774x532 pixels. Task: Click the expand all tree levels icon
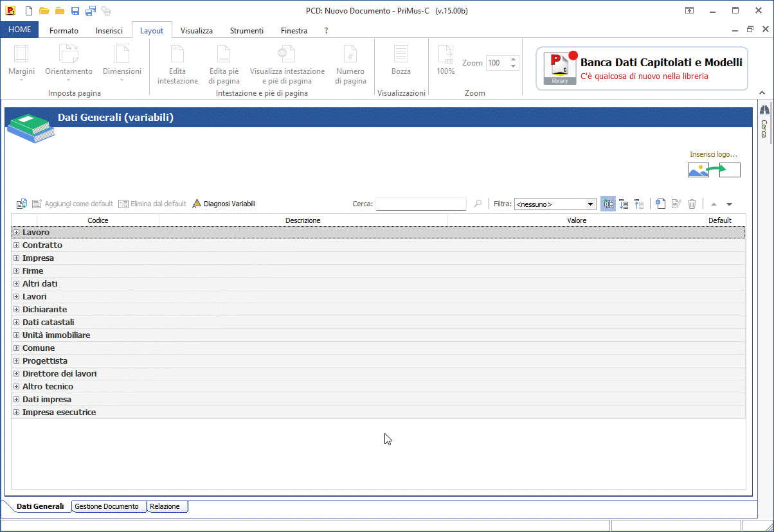coord(624,204)
